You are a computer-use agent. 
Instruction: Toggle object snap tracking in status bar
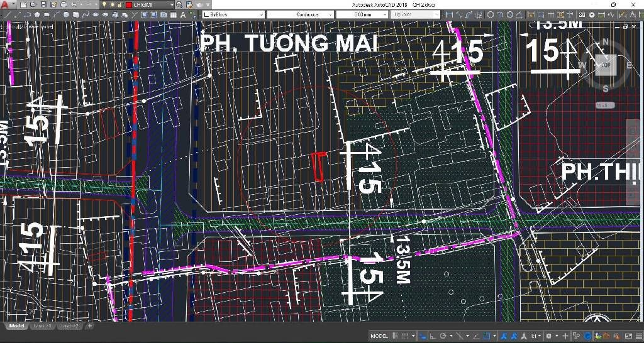476,336
